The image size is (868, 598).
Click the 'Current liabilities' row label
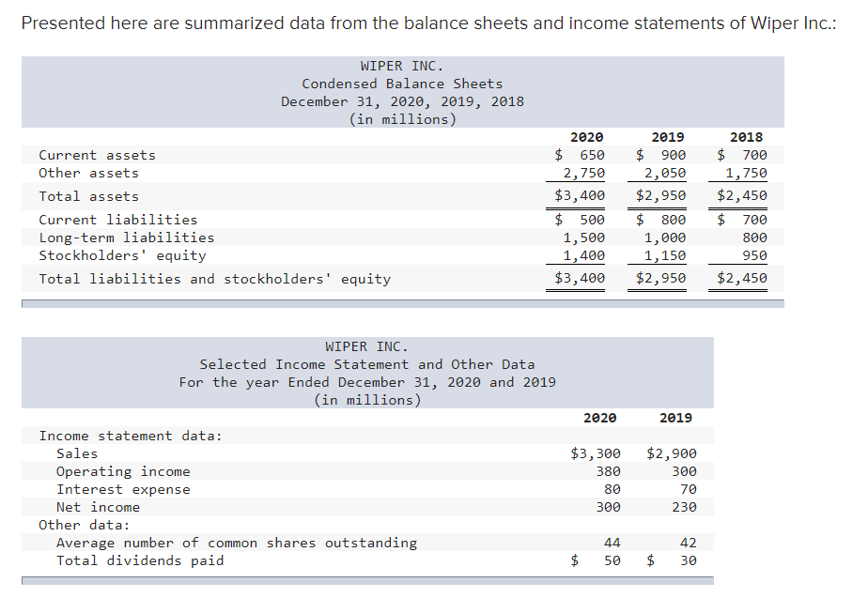pyautogui.click(x=118, y=220)
